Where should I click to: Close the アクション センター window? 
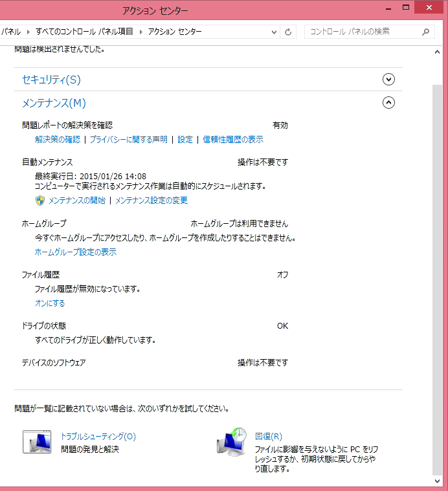pos(429,8)
